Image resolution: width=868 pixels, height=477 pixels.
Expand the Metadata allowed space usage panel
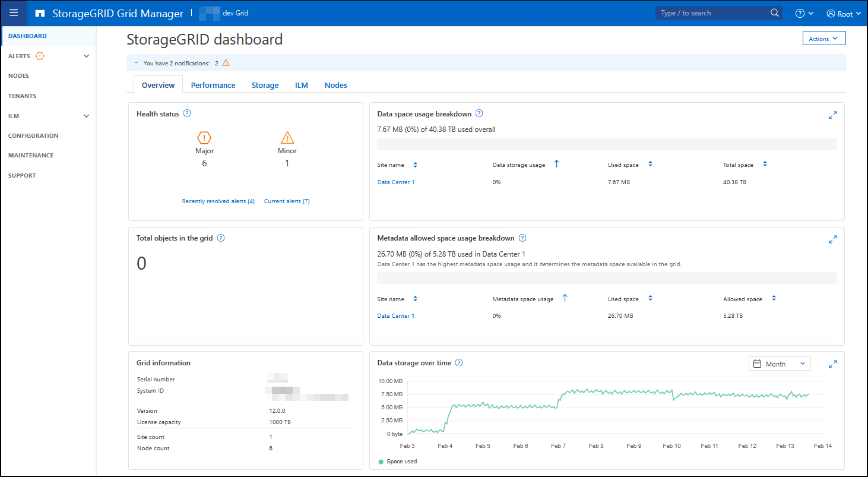[832, 239]
